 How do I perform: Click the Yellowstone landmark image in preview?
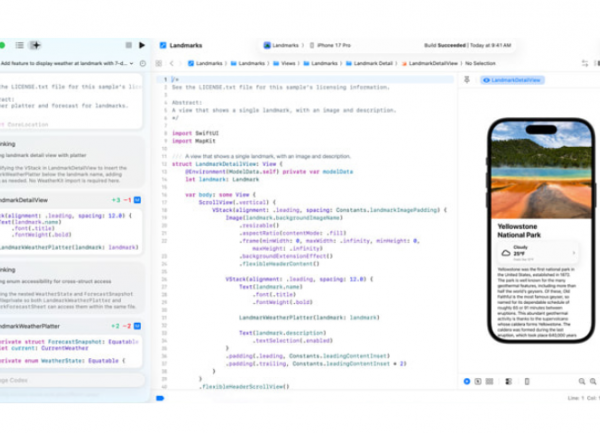(541, 171)
